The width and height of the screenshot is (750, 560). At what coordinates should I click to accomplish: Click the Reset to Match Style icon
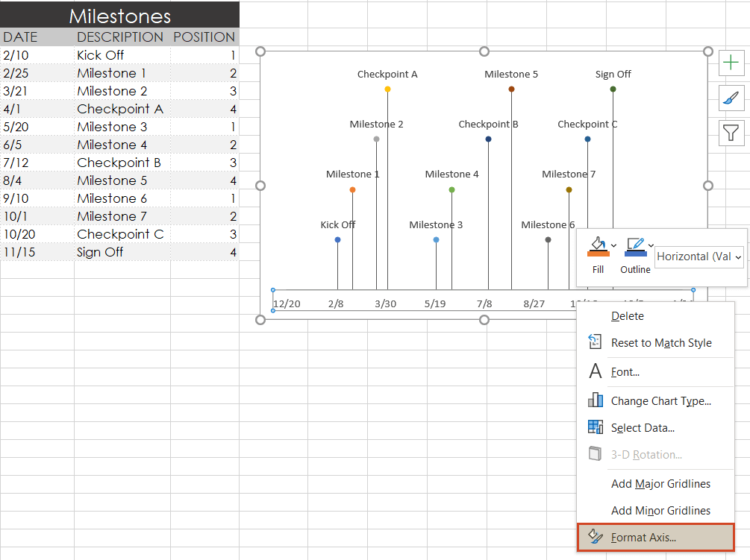[x=595, y=342]
